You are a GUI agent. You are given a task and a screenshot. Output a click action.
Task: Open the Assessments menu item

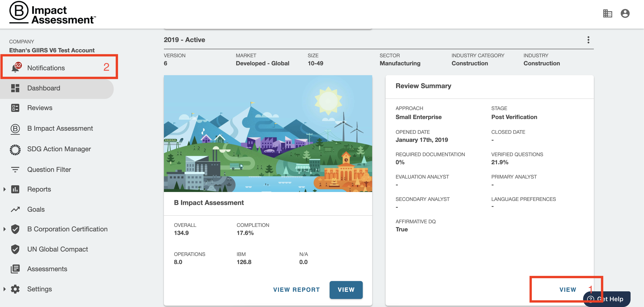[x=47, y=269]
